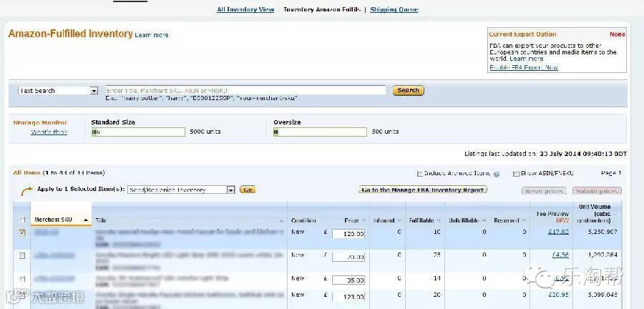Click the 35.00 price field
Viewport: 644px width, 309px height.
(x=348, y=280)
